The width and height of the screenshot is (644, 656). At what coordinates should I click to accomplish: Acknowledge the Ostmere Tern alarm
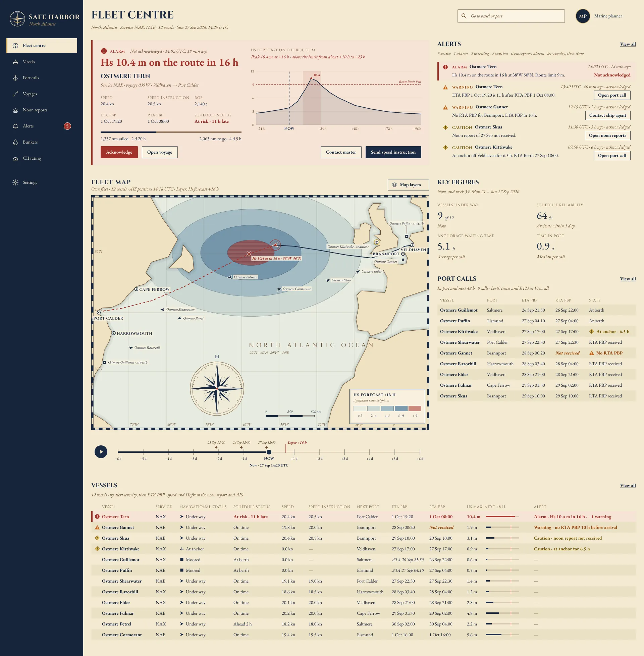(x=119, y=152)
